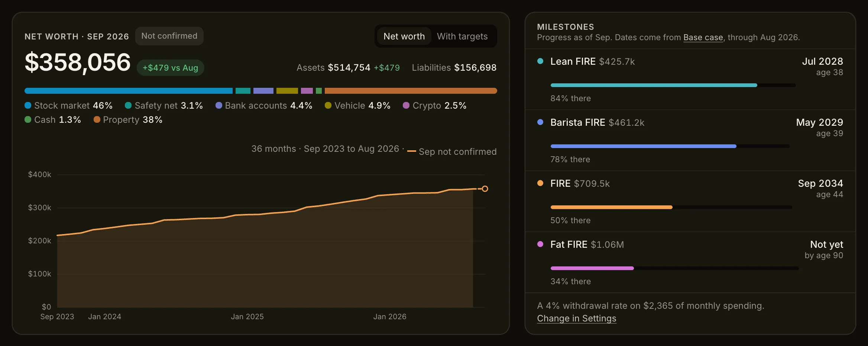
Task: Select the Safety net legend dot
Action: click(128, 105)
